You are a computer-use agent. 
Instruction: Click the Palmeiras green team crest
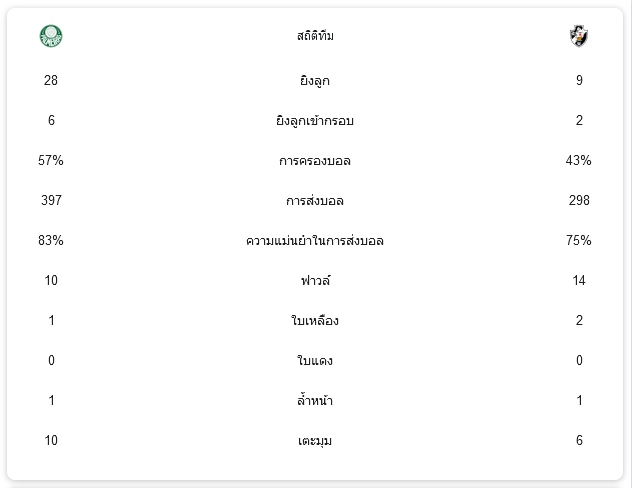(51, 36)
